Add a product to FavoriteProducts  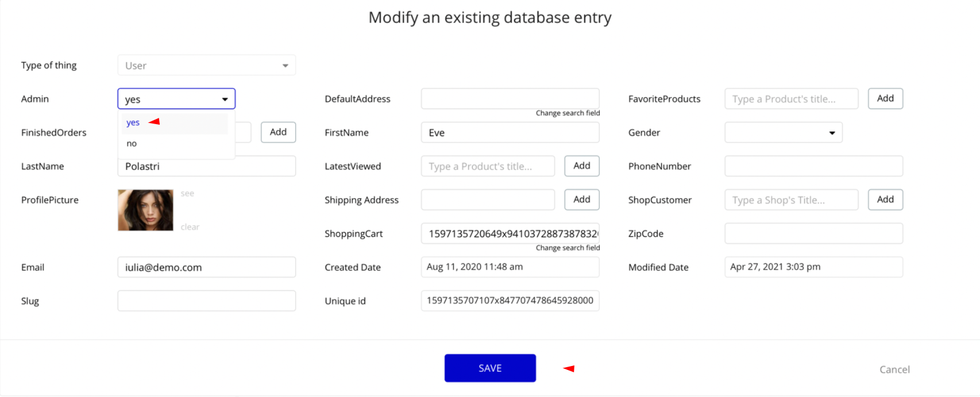pos(885,99)
